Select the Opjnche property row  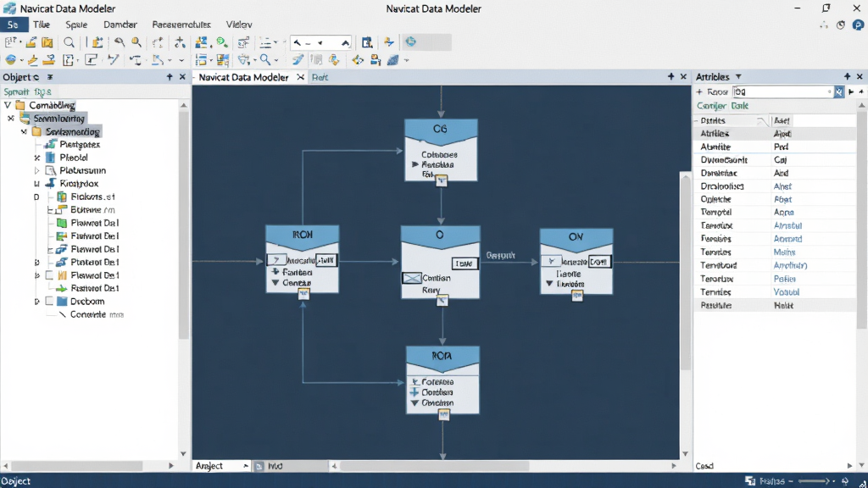coord(775,199)
